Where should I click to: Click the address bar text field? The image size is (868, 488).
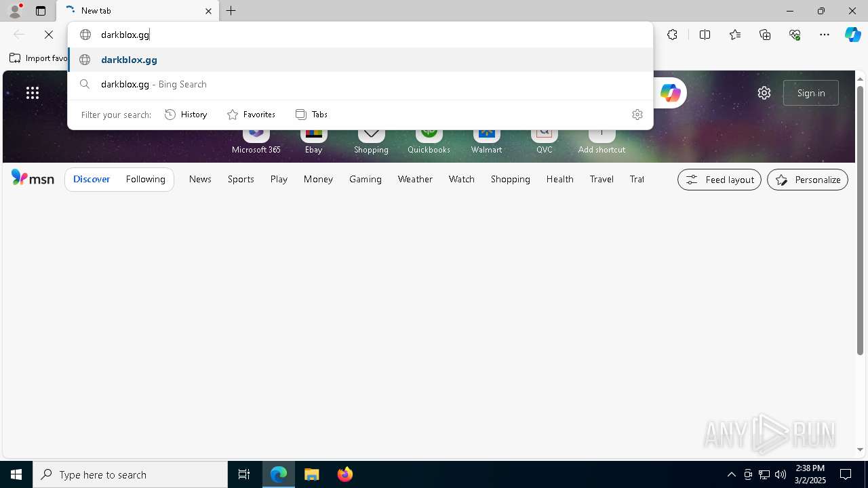360,35
